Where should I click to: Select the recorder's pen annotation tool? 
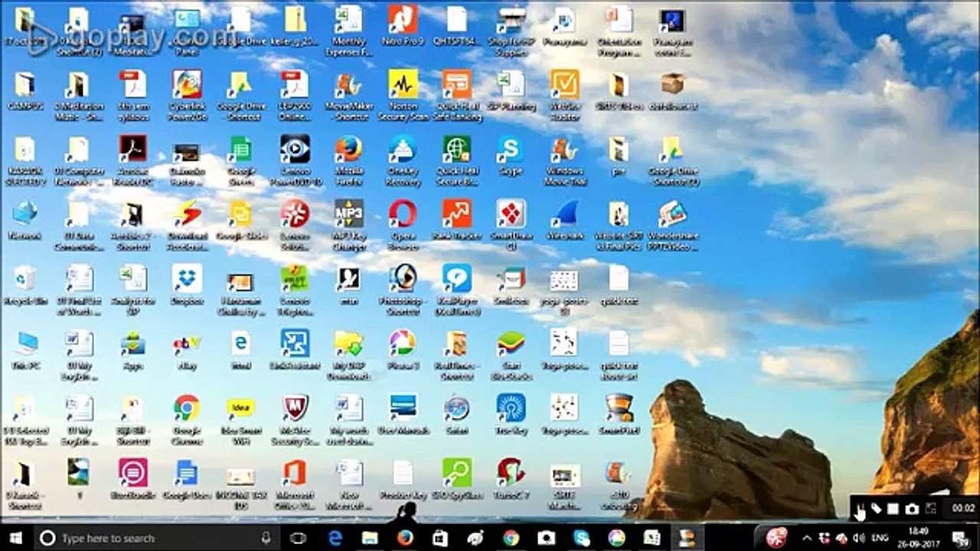(876, 509)
